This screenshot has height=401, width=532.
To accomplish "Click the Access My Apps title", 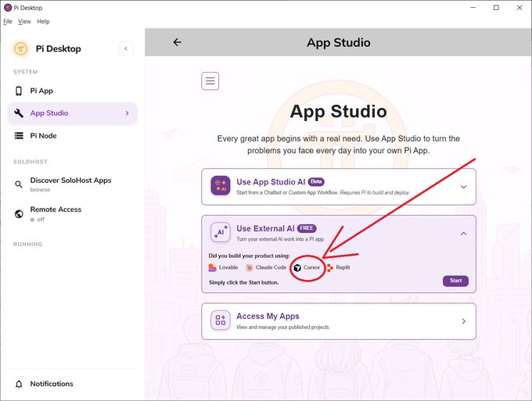I will coord(268,317).
